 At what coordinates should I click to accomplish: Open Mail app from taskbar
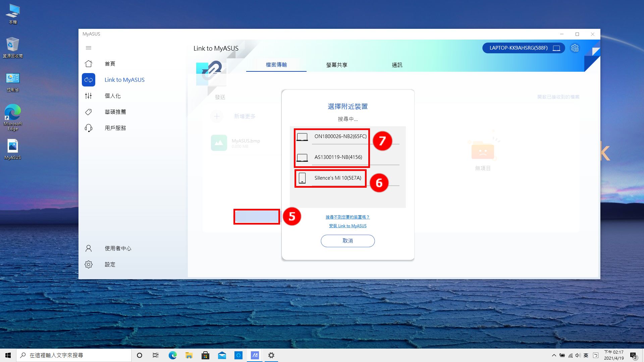222,355
